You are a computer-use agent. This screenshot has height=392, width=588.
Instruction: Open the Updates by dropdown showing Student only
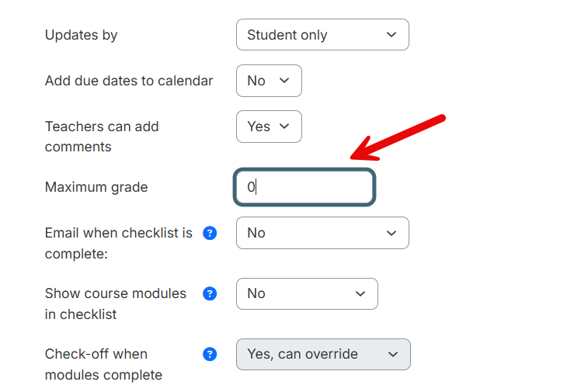click(x=322, y=34)
